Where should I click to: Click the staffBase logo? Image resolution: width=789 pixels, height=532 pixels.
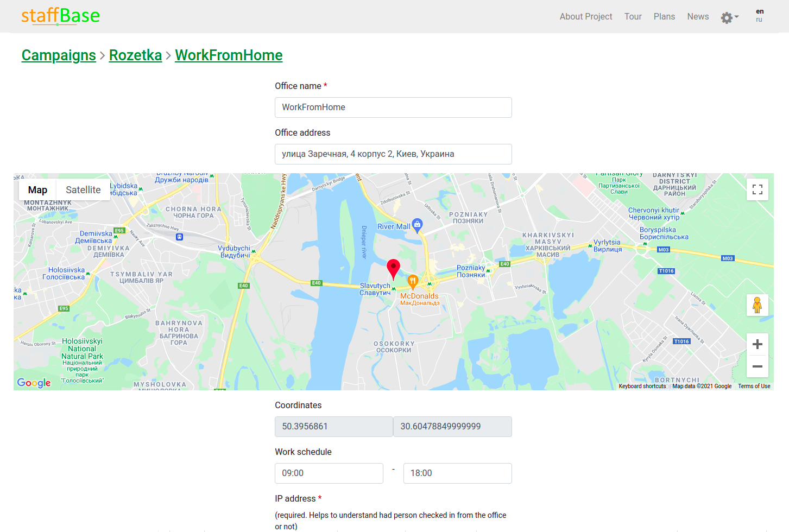point(60,16)
